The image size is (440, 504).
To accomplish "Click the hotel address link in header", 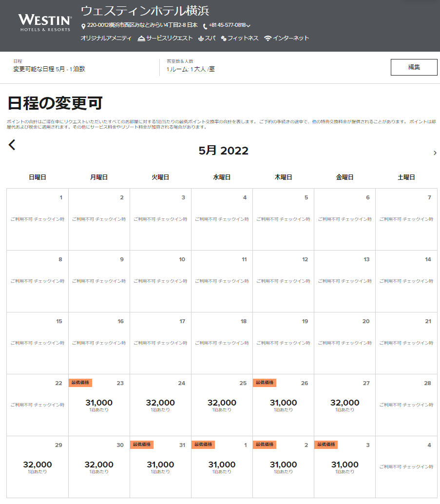I will pyautogui.click(x=142, y=25).
